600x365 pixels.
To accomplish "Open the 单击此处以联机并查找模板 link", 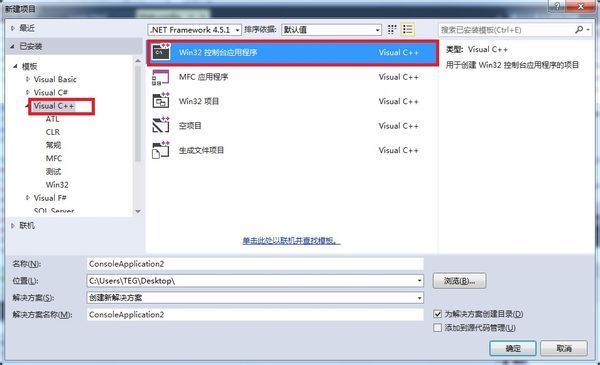I will tap(291, 240).
